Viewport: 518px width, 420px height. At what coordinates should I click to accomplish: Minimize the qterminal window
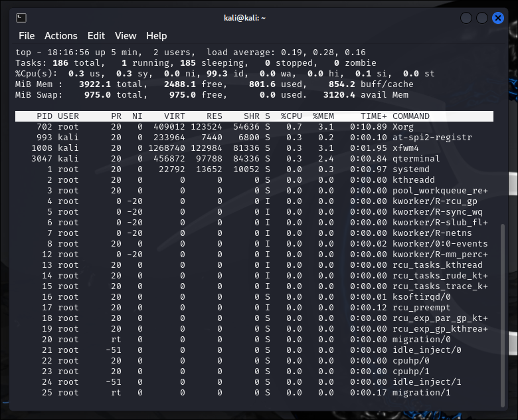[x=467, y=18]
